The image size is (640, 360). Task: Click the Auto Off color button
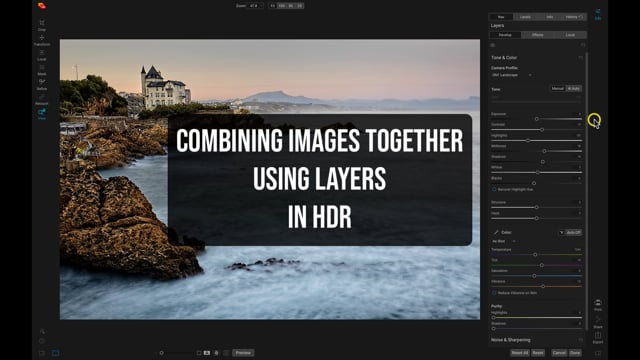pos(573,232)
